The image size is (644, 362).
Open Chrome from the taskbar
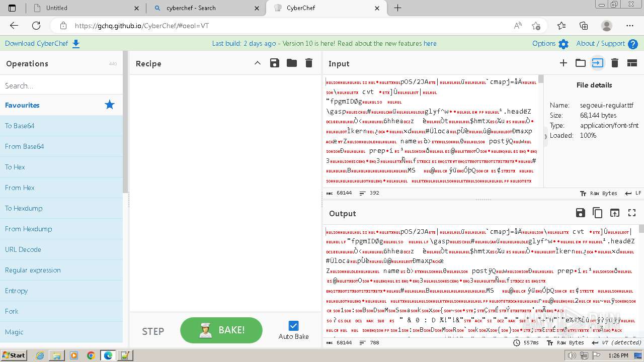pos(91,355)
